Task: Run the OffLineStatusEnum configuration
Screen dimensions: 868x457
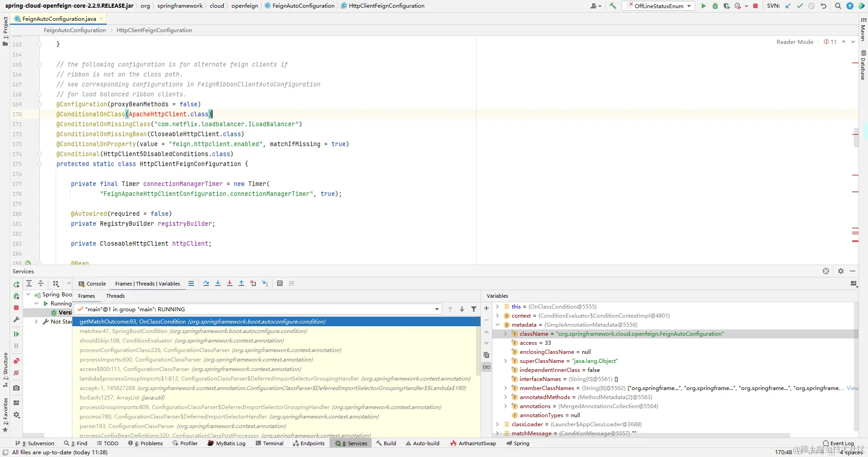Action: pyautogui.click(x=703, y=6)
